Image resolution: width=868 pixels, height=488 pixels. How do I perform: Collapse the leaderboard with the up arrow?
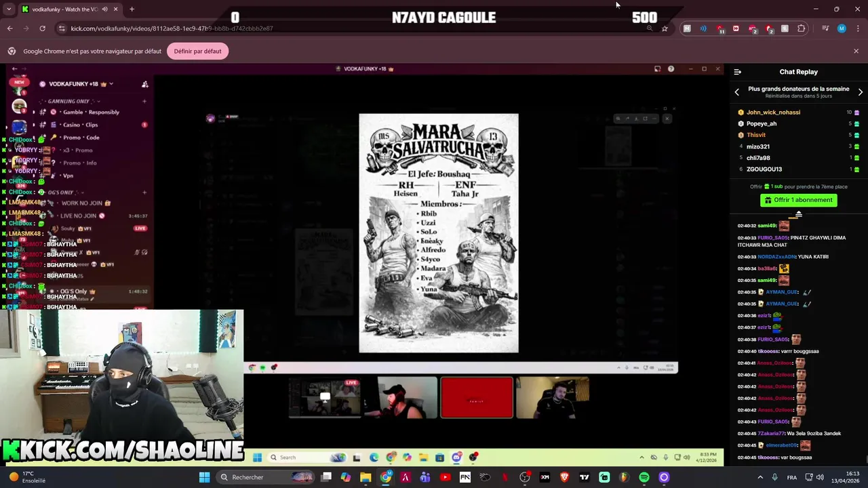(799, 215)
